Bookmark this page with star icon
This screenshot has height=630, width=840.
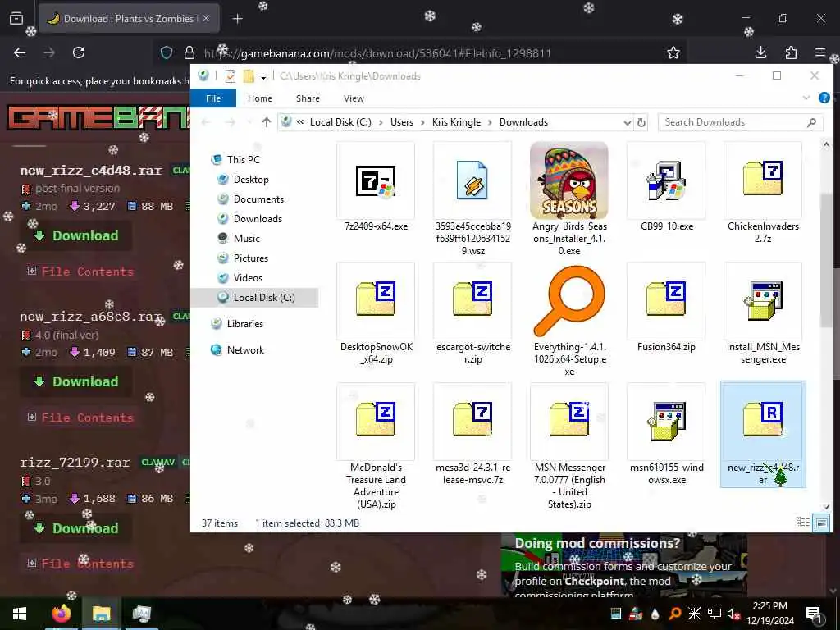coord(673,52)
